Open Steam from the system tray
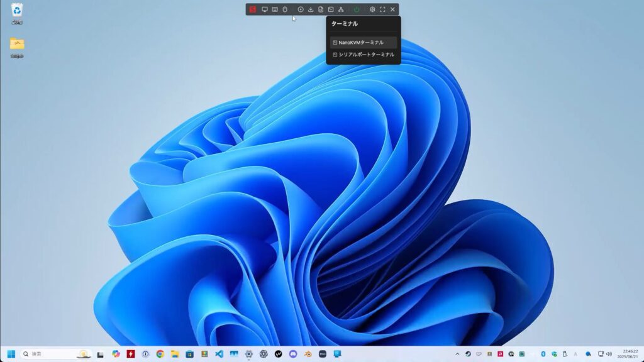 pos(468,354)
